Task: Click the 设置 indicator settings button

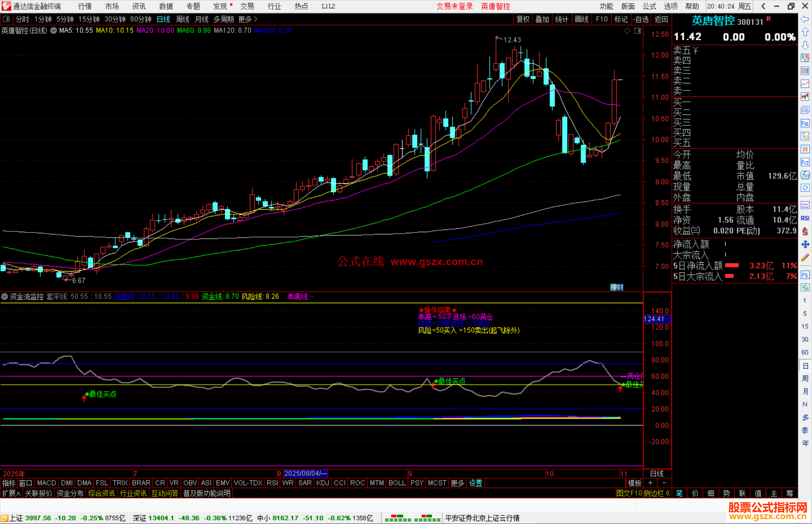Action: click(476, 483)
